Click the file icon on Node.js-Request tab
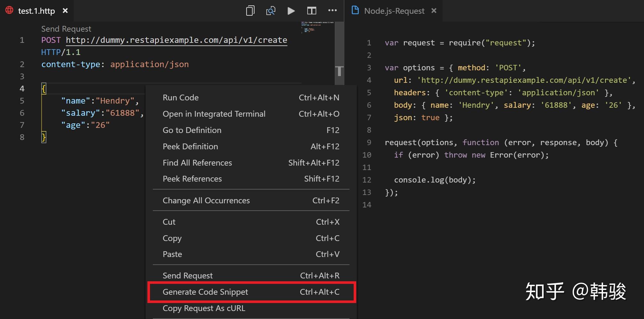 pyautogui.click(x=355, y=10)
